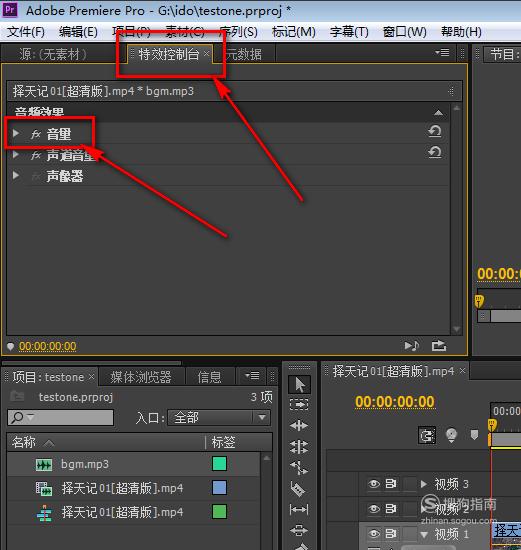Open the 入口 全部 dropdown
Screen dimensions: 521x550
click(x=219, y=417)
